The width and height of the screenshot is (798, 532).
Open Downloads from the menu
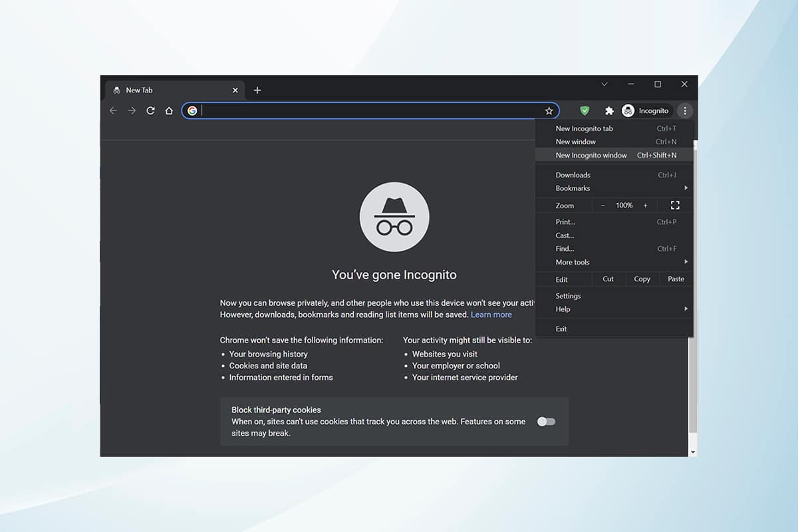pyautogui.click(x=614, y=175)
